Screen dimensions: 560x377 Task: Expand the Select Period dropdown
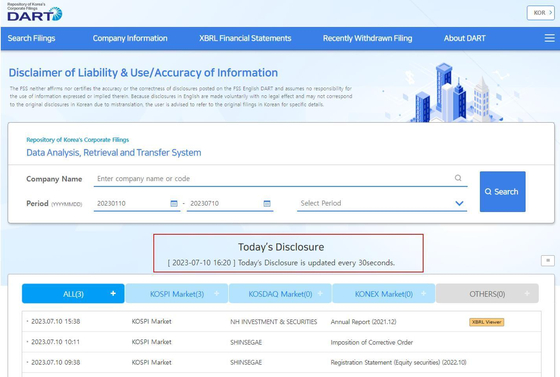(382, 203)
